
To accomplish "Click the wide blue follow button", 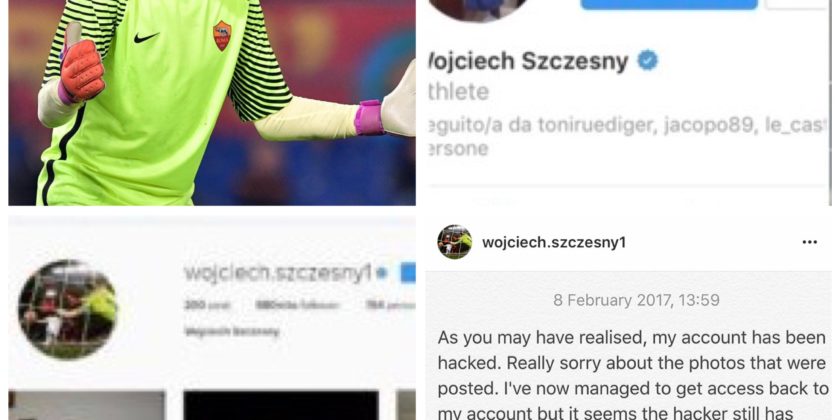I will [669, 5].
